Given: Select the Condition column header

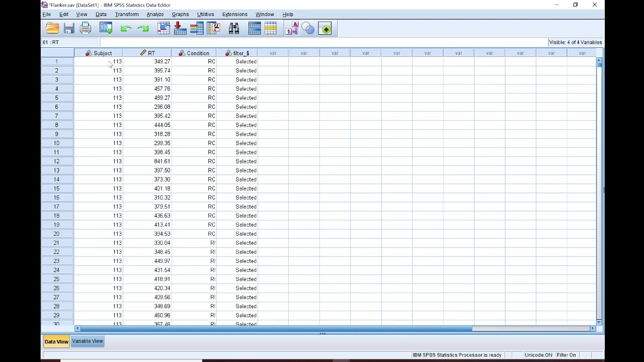Looking at the screenshot, I should [x=194, y=53].
